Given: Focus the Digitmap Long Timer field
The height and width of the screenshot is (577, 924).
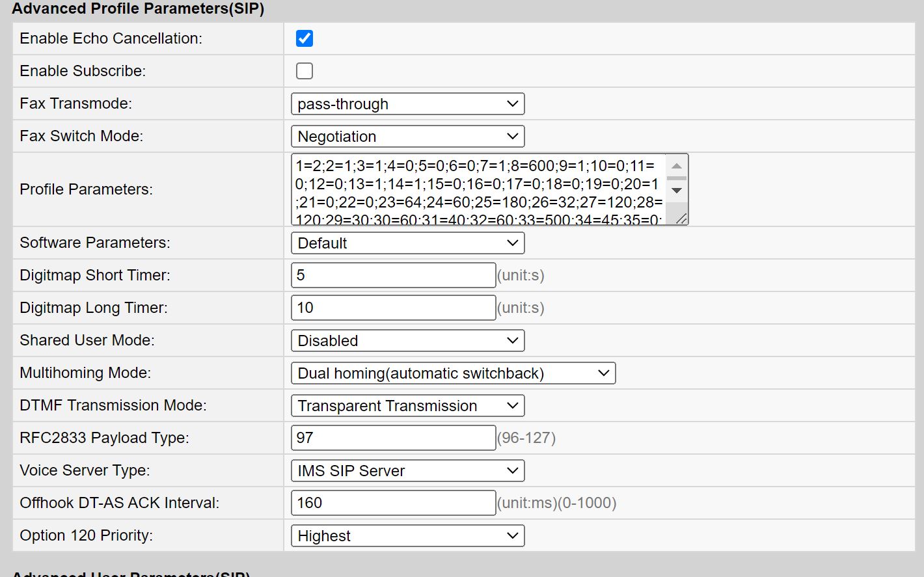Looking at the screenshot, I should click(393, 308).
